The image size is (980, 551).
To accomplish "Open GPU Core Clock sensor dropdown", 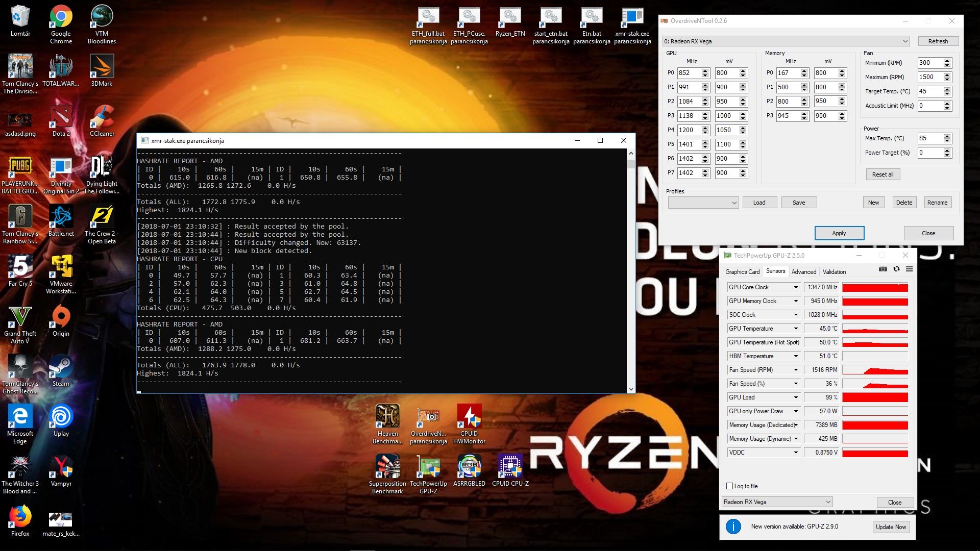I will coord(796,287).
